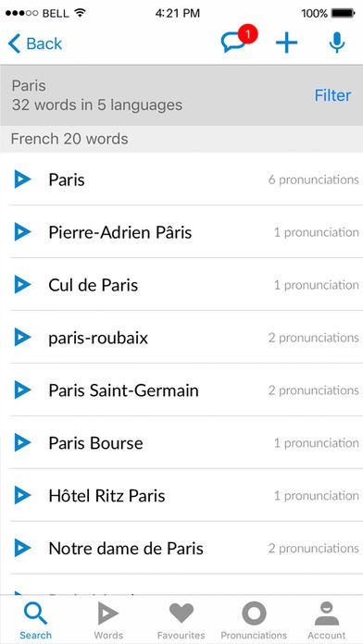Open the Pronunciations tab
This screenshot has height=644, width=363.
254,620
